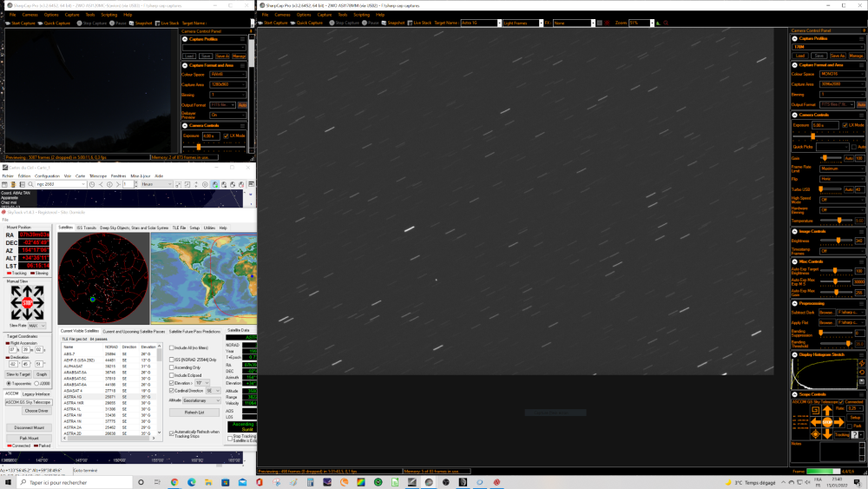Open the Slew Rate MAX dropdown

pyautogui.click(x=37, y=326)
